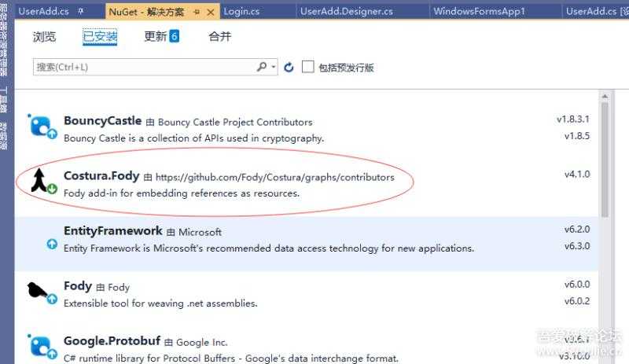The image size is (629, 364).
Task: Expand the search box dropdown arrow
Action: (x=274, y=67)
